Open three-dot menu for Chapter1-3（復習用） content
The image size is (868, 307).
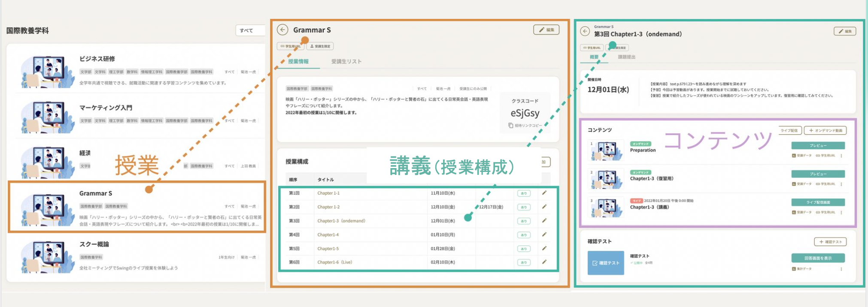coord(841,184)
